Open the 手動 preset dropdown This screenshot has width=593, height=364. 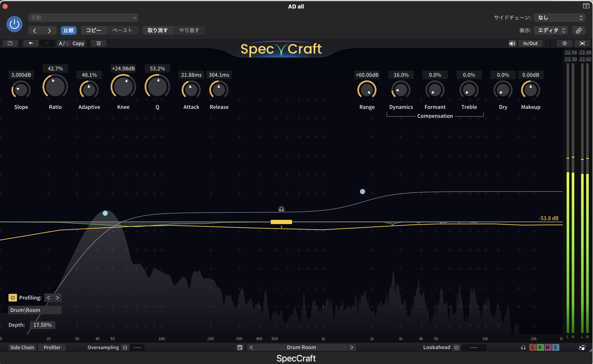point(83,18)
